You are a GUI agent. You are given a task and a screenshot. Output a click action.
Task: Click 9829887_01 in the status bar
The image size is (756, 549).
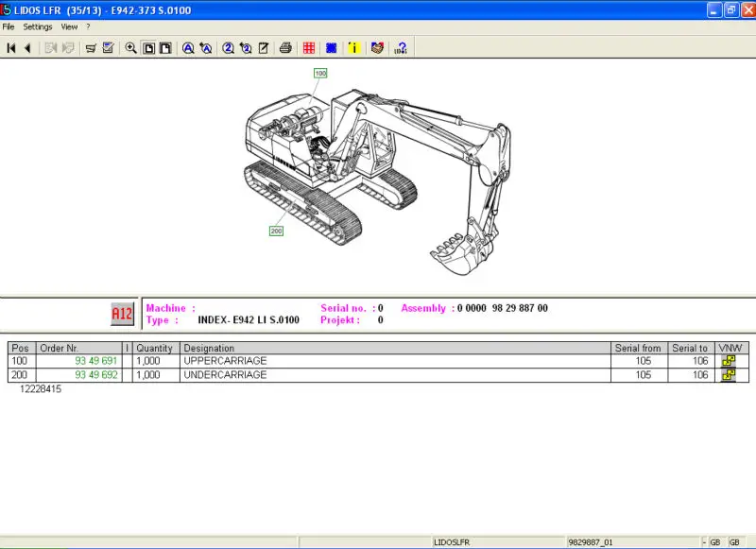(x=591, y=542)
